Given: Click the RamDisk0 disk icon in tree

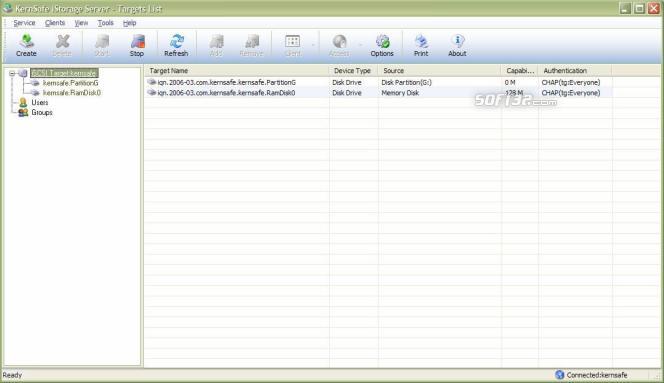Looking at the screenshot, I should [x=35, y=93].
